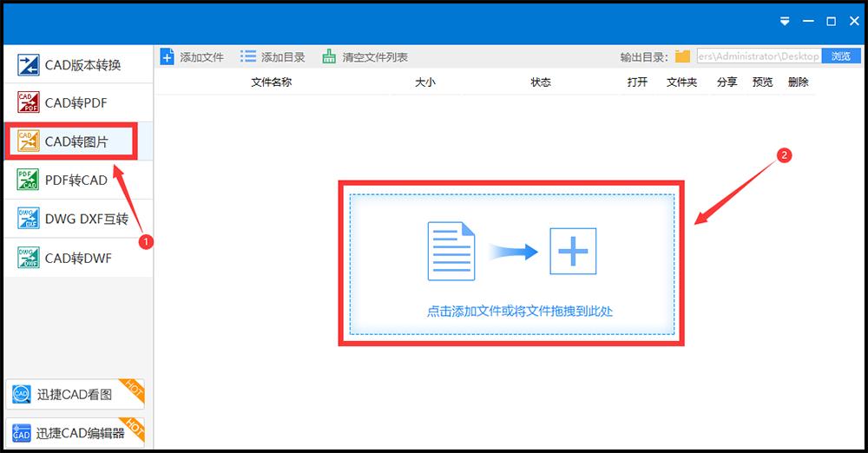Click the 打开 column header
Image resolution: width=868 pixels, height=453 pixels.
[x=637, y=82]
